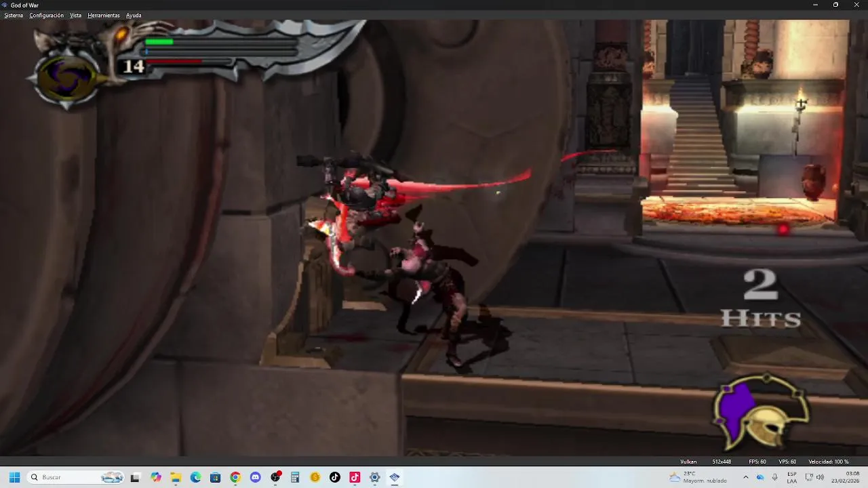Minimize the God of War window
The width and height of the screenshot is (868, 488).
815,5
